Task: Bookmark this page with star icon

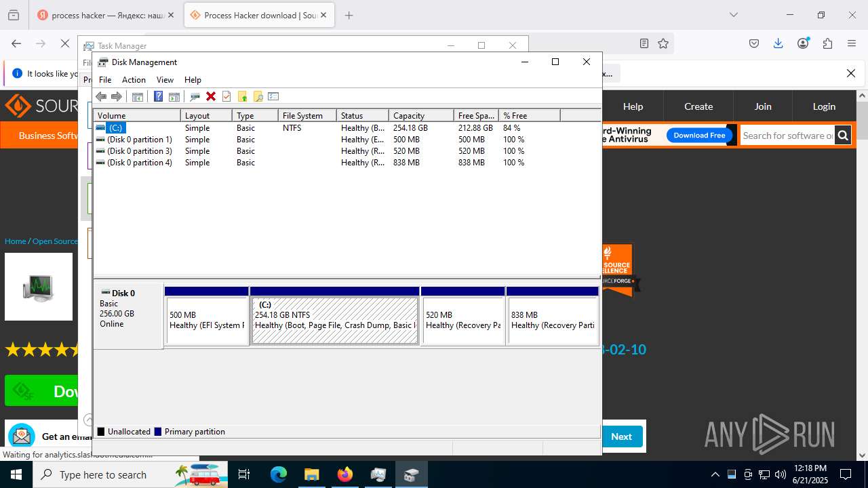Action: click(x=663, y=43)
